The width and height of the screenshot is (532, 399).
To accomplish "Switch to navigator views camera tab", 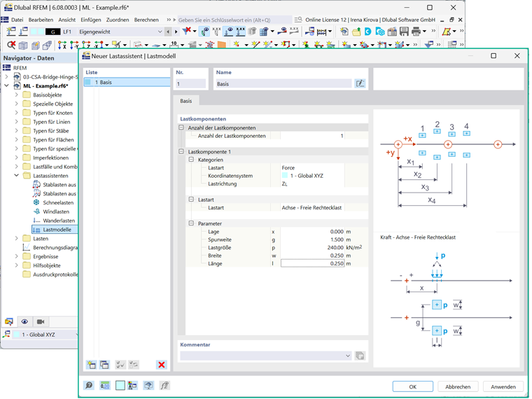I will click(41, 321).
